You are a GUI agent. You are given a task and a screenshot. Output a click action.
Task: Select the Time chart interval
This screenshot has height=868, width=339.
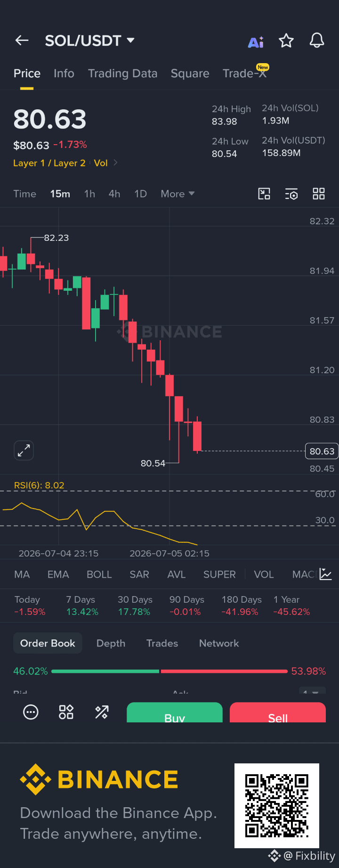tap(24, 194)
